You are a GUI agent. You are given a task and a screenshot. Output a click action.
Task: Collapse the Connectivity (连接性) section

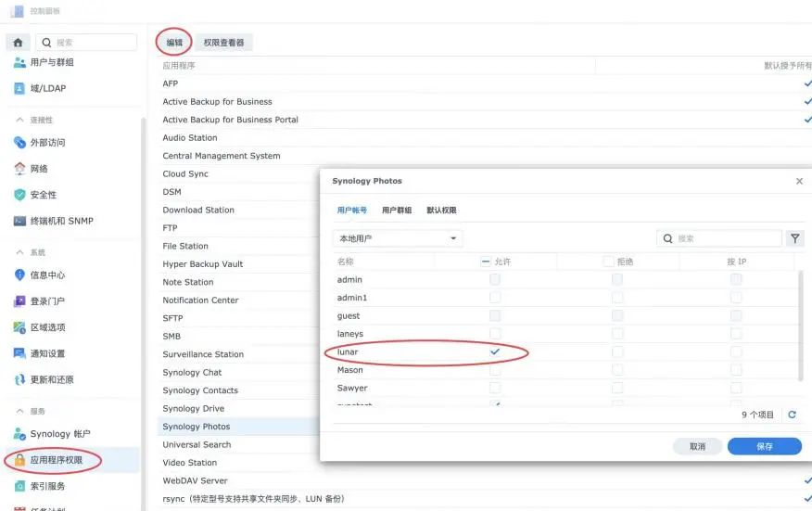tap(19, 120)
